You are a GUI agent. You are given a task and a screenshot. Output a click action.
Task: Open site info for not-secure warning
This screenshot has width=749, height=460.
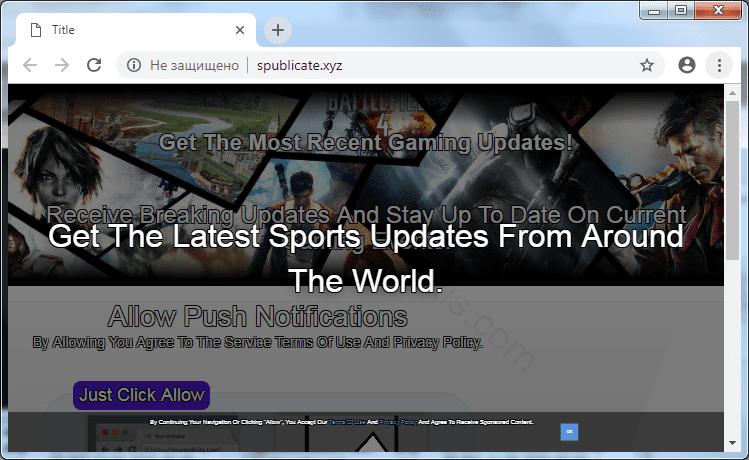coord(132,65)
